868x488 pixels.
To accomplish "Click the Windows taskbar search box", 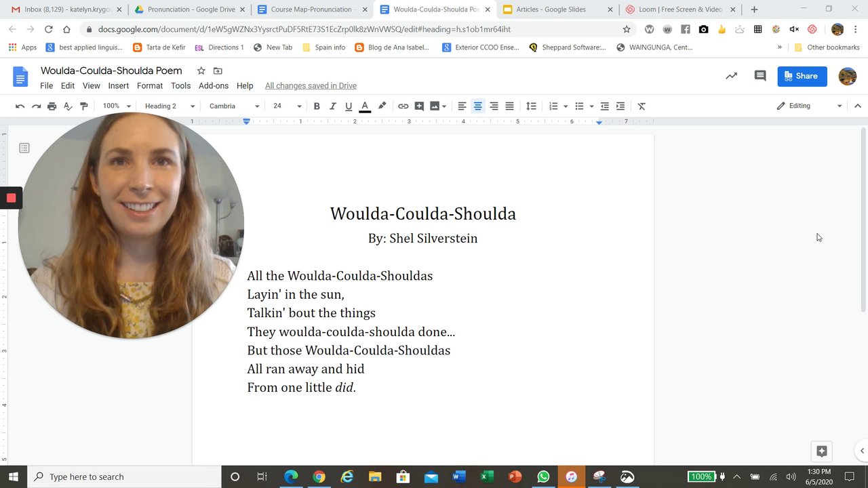I will [x=124, y=476].
